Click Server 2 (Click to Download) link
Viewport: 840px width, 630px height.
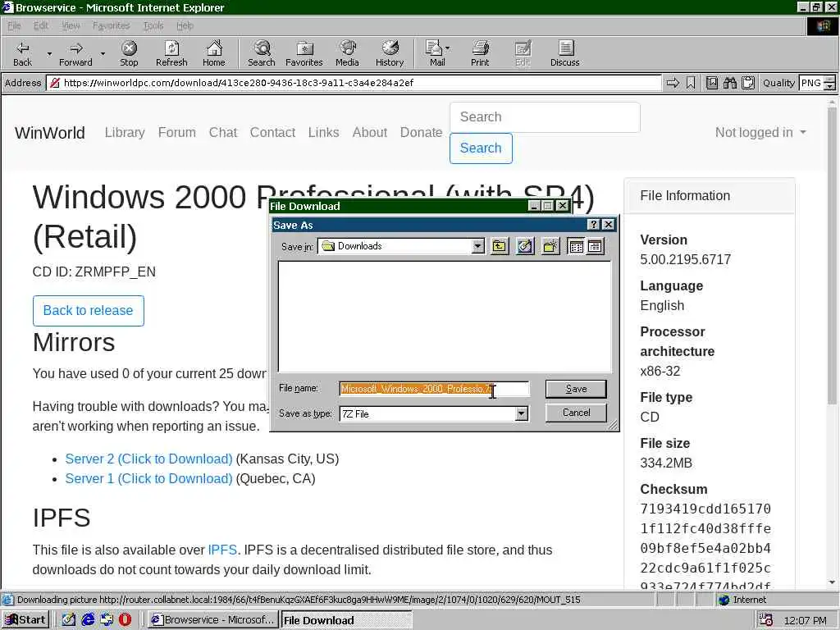point(149,459)
